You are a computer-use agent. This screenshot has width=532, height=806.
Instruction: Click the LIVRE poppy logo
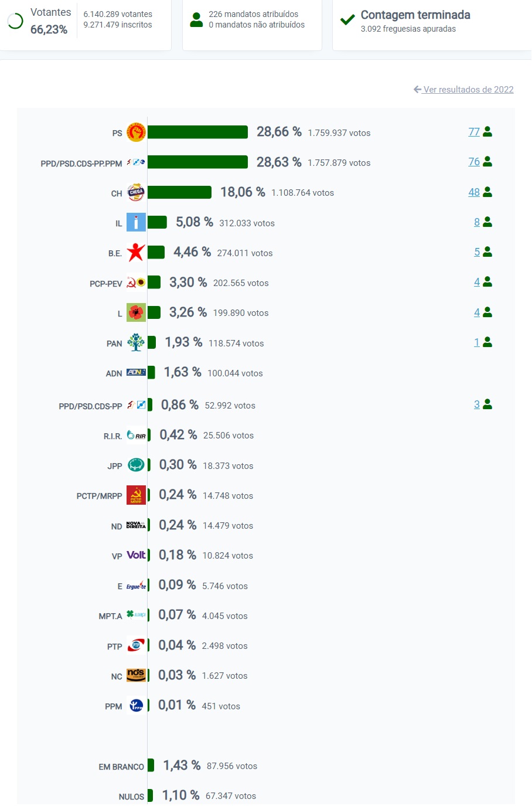click(x=136, y=312)
